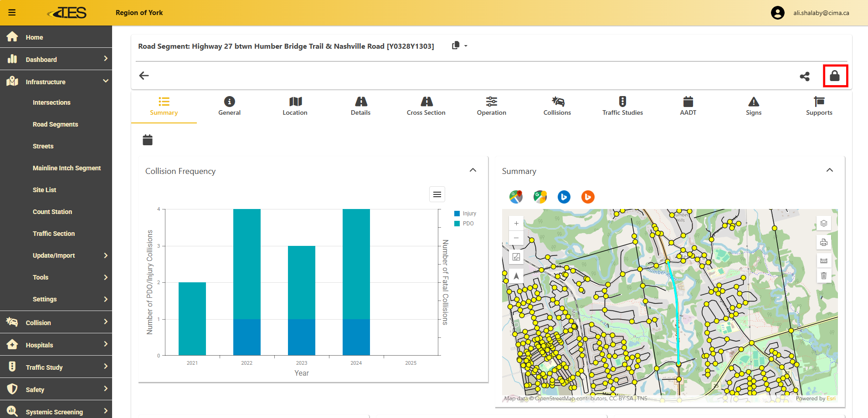Switch to the Collisions tab
This screenshot has width=868, height=418.
[x=557, y=106]
